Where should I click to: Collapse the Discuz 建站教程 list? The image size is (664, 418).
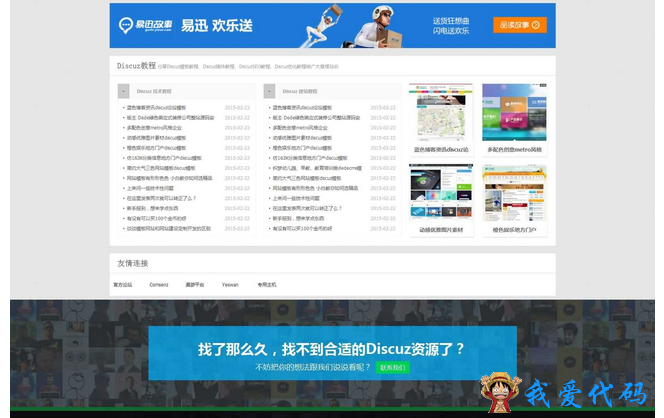pyautogui.click(x=269, y=91)
